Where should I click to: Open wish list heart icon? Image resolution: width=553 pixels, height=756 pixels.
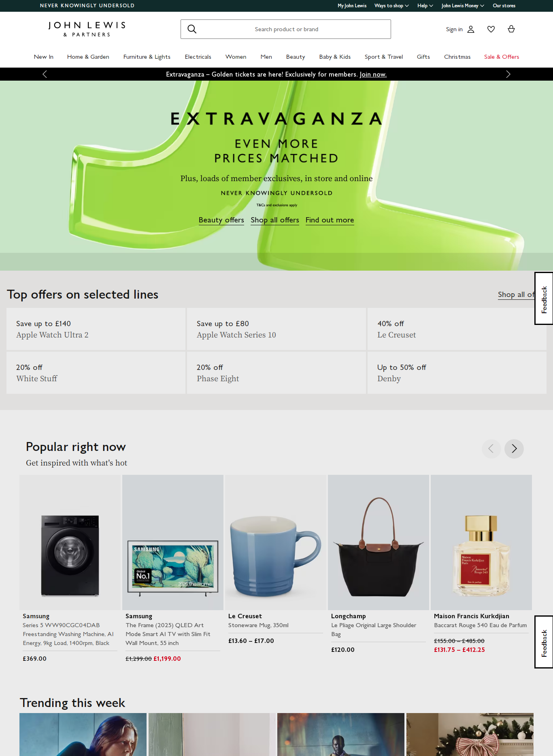(491, 29)
